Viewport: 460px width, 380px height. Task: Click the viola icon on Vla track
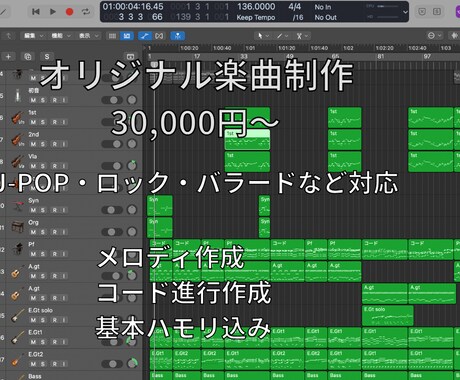(x=18, y=162)
